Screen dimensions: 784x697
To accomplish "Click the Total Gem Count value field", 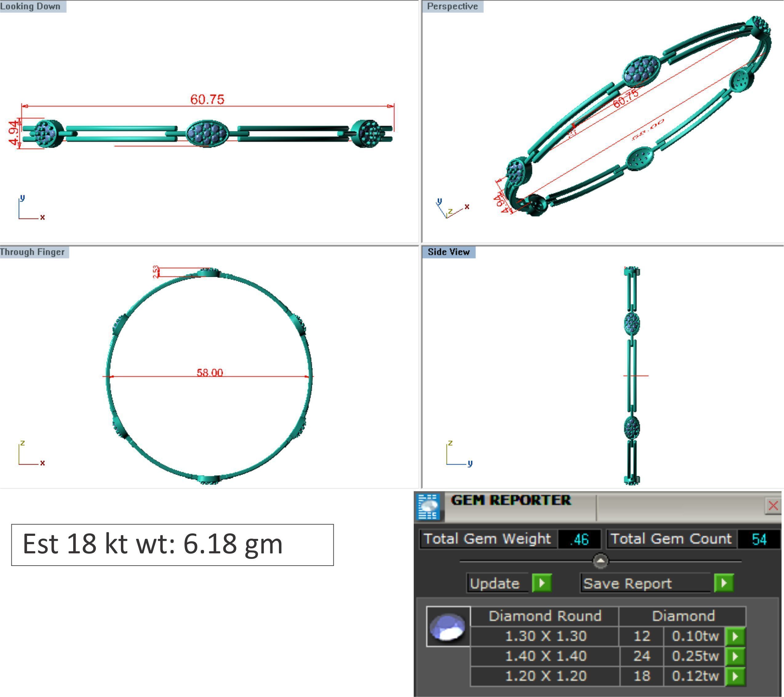I will click(759, 539).
